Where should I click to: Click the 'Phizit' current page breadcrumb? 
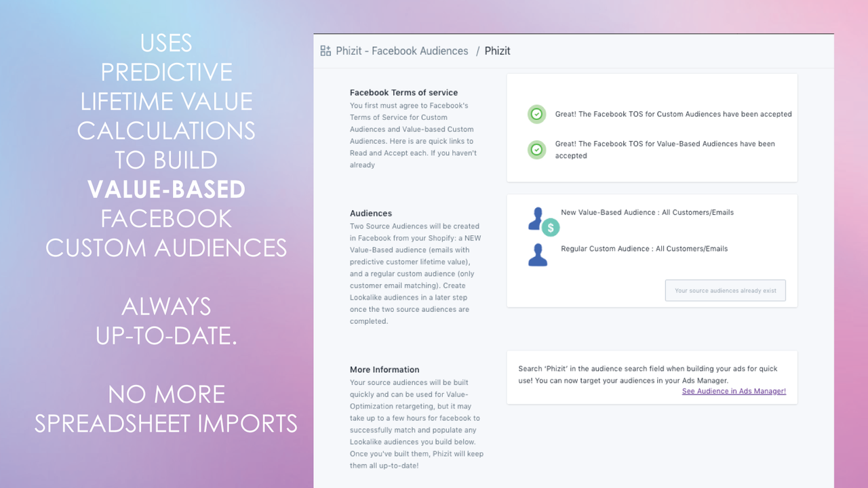click(x=497, y=51)
